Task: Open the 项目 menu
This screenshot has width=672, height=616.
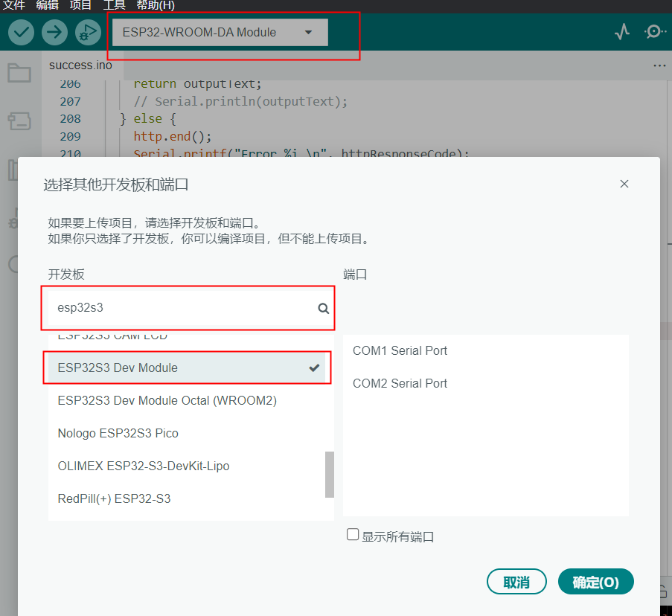Action: [80, 5]
